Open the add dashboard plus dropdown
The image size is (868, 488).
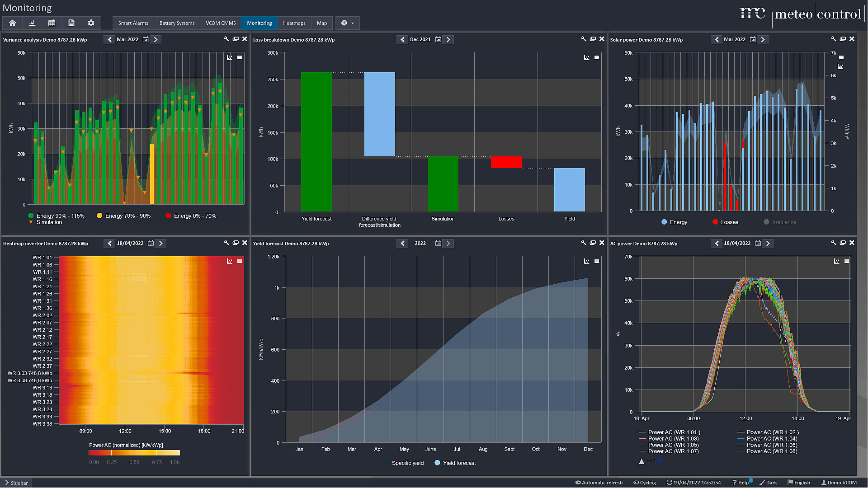coord(347,23)
